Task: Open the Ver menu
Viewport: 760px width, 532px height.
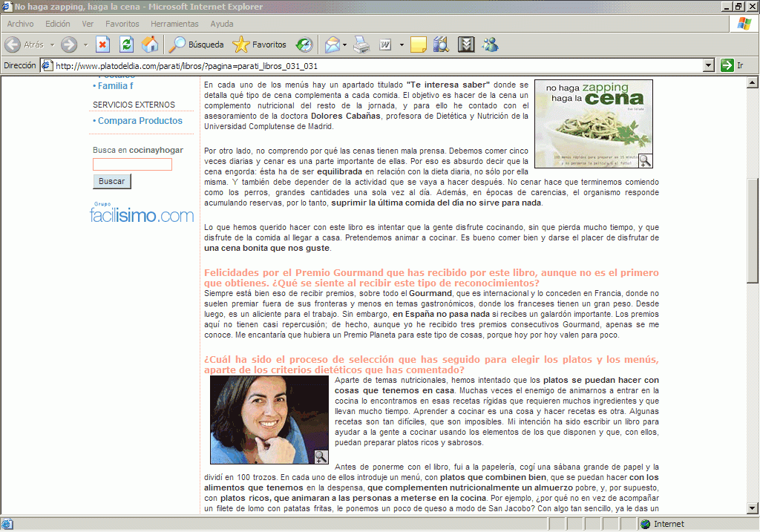Action: point(88,24)
